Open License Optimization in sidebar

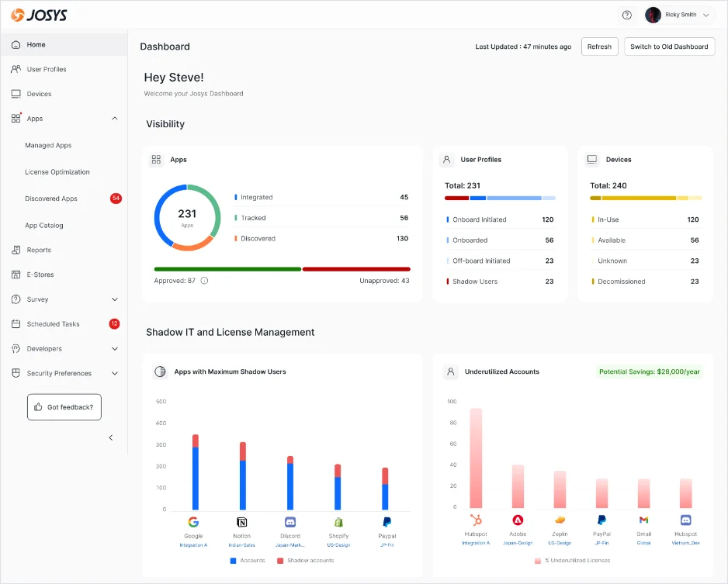coord(57,171)
